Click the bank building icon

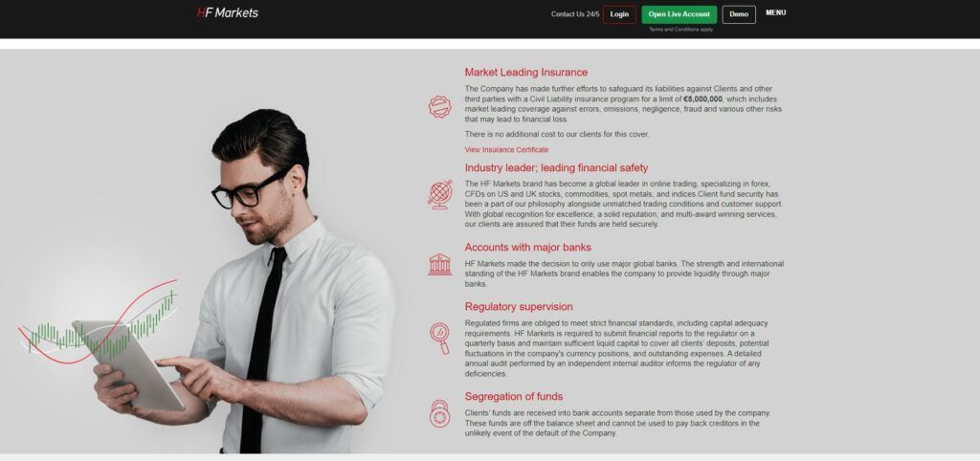(x=439, y=264)
